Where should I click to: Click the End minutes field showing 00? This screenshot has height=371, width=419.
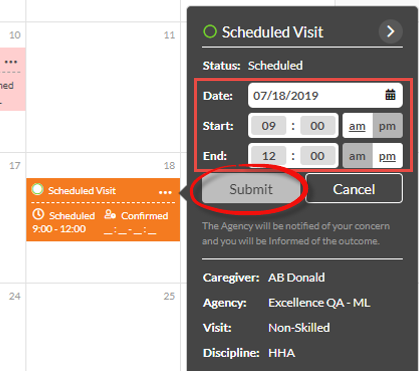pos(317,156)
